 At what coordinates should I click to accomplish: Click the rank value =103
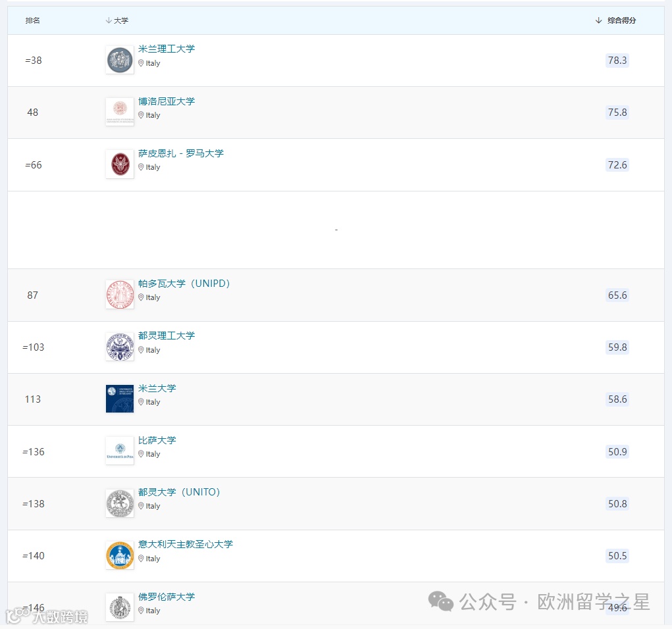(x=34, y=347)
